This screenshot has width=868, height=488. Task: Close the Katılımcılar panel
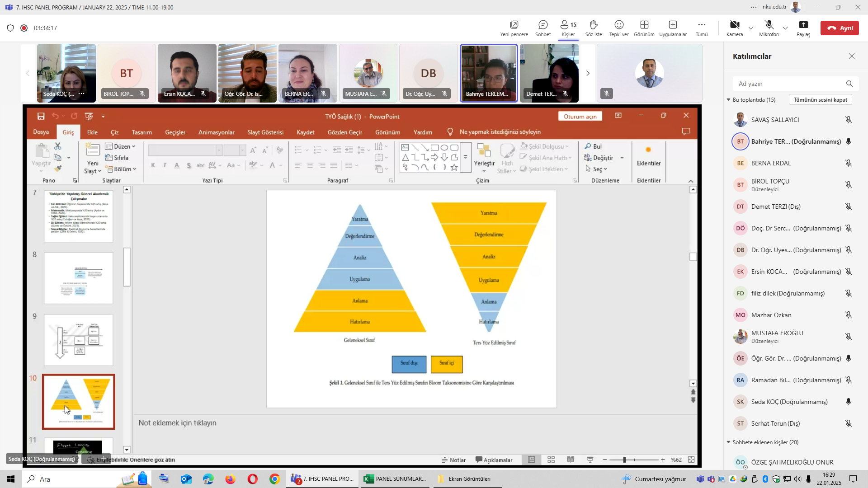click(852, 56)
